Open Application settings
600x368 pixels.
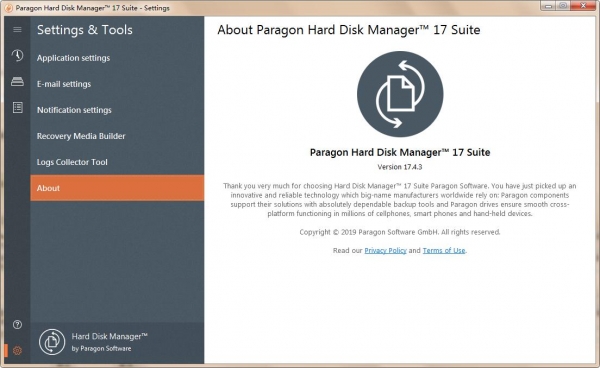73,58
